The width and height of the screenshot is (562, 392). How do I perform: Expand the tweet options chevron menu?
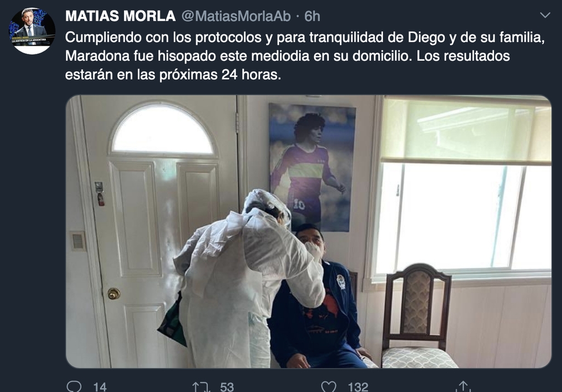(545, 15)
